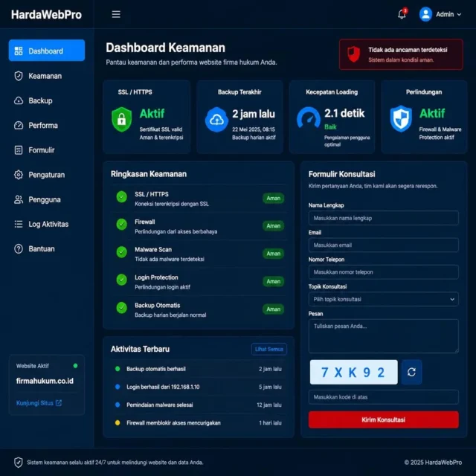Click the Aman badge for Login Protection
The width and height of the screenshot is (476, 476).
[274, 281]
